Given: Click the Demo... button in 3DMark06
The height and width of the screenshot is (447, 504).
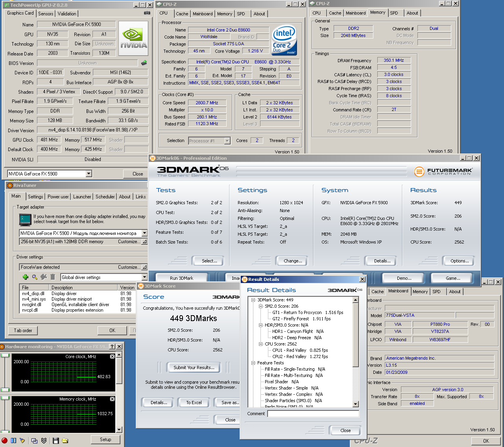Looking at the screenshot, I should 404,278.
